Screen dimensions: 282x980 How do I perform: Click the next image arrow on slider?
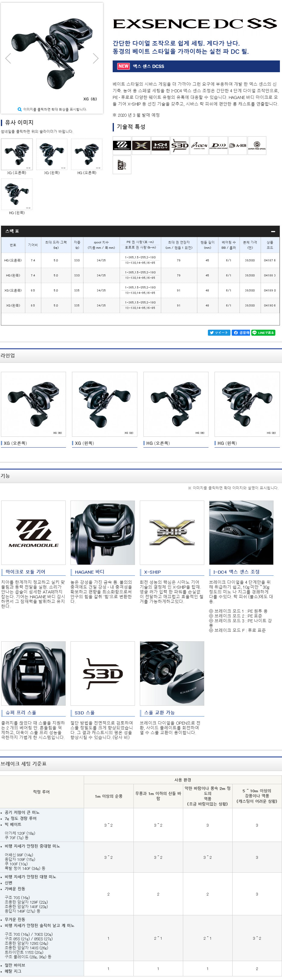(96, 58)
